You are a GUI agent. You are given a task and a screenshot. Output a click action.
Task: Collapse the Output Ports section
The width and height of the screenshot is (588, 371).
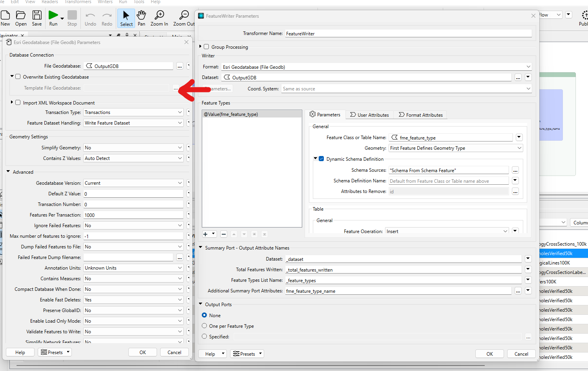(x=201, y=304)
